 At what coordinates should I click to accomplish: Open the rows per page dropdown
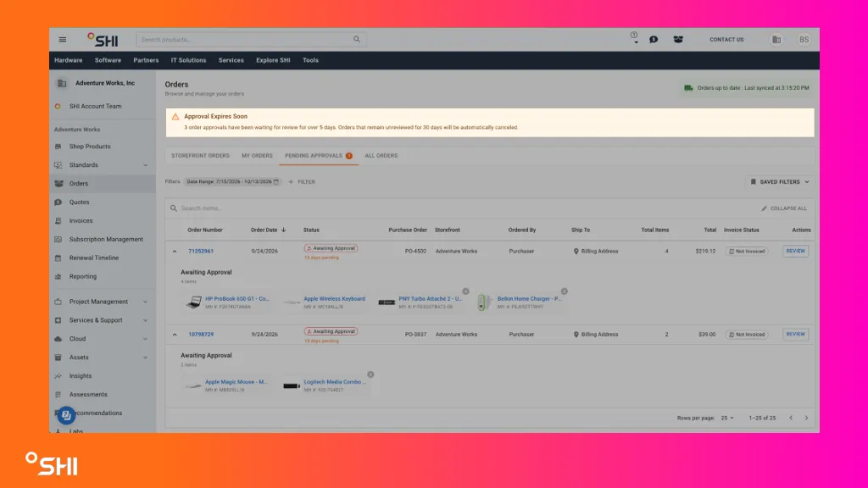(x=727, y=418)
